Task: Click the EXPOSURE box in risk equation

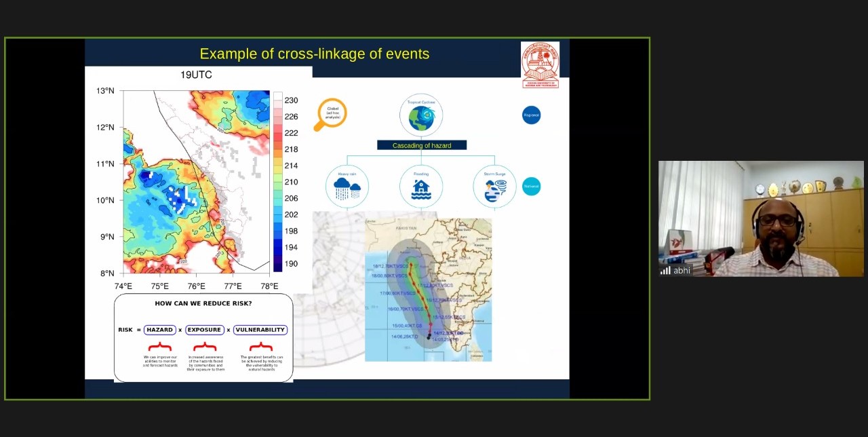Action: pyautogui.click(x=204, y=330)
